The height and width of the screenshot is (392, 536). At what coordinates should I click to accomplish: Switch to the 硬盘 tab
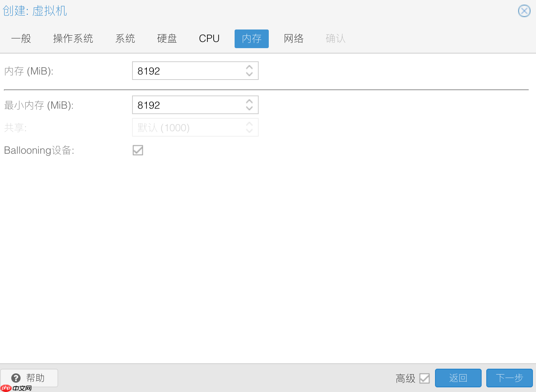(x=167, y=38)
